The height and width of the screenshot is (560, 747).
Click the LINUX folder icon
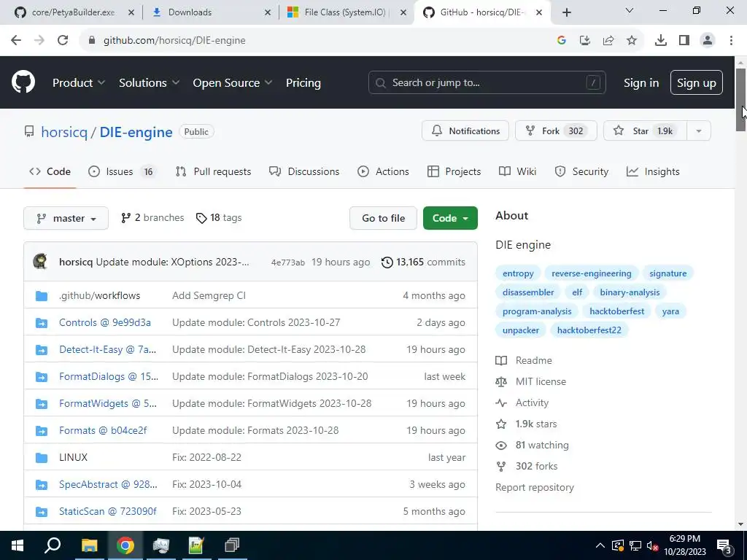pyautogui.click(x=42, y=458)
